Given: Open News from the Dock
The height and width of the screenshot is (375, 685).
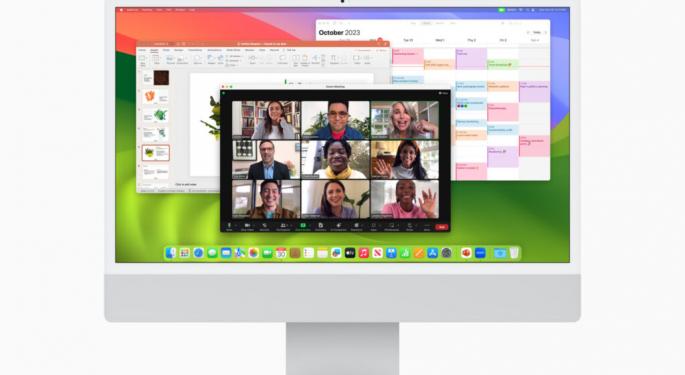Looking at the screenshot, I should pyautogui.click(x=377, y=253).
